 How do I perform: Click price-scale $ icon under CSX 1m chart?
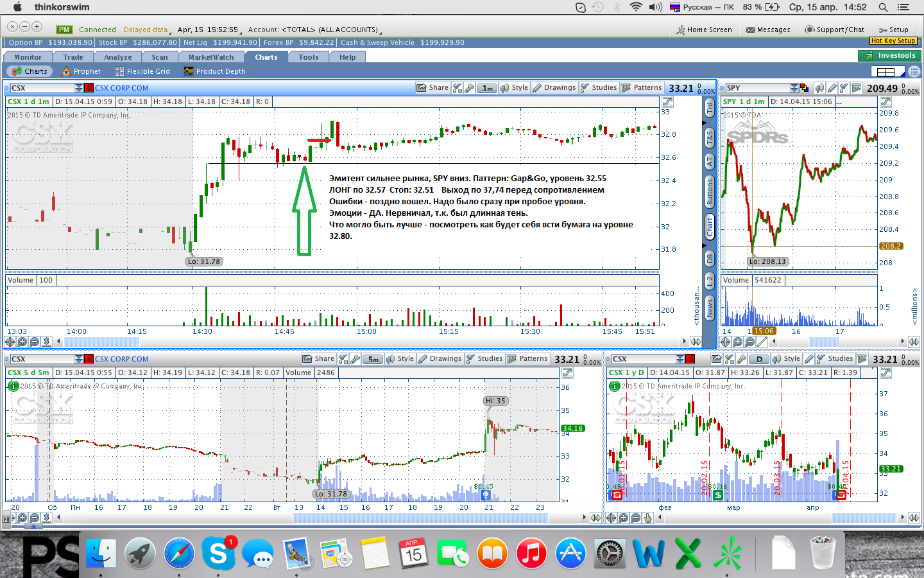(47, 342)
